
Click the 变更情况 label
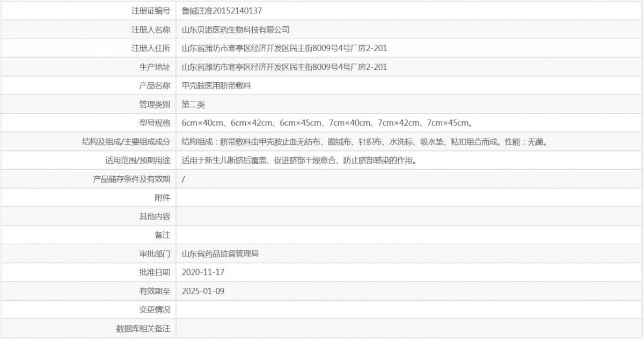click(154, 310)
